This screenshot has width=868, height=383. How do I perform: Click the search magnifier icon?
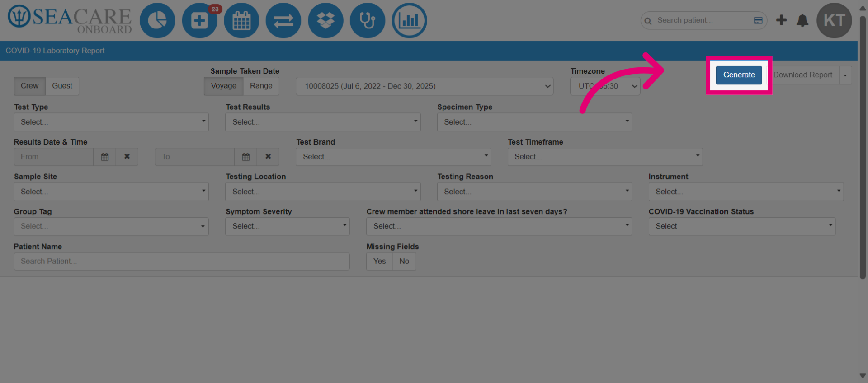click(x=648, y=21)
